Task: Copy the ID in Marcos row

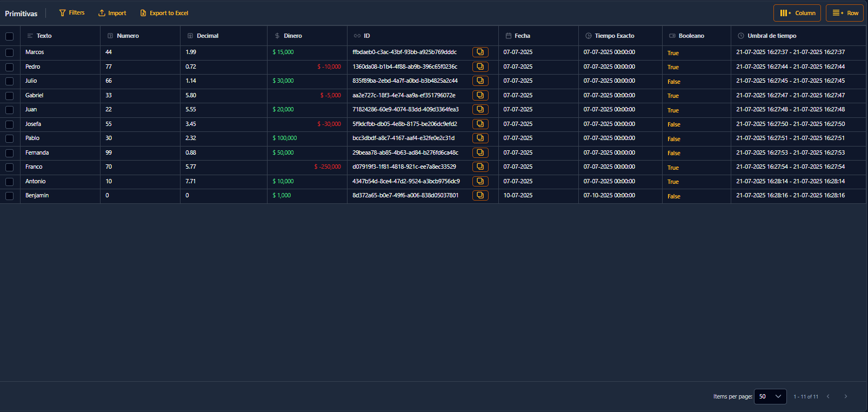Action: (x=480, y=52)
